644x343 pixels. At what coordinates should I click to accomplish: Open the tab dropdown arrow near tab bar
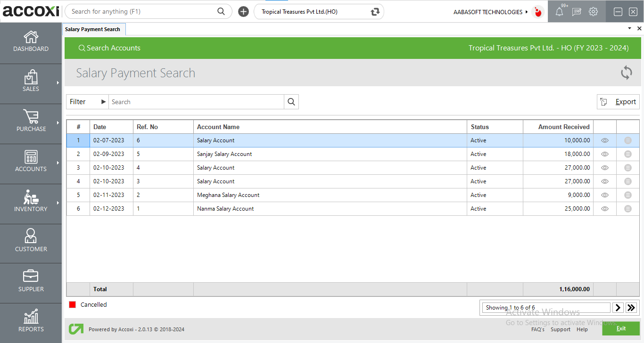coord(629,28)
